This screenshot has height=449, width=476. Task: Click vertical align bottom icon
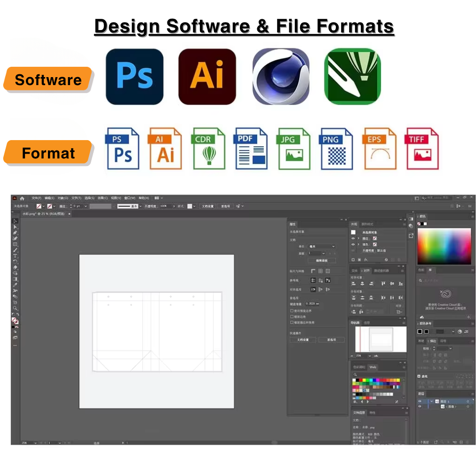click(401, 284)
